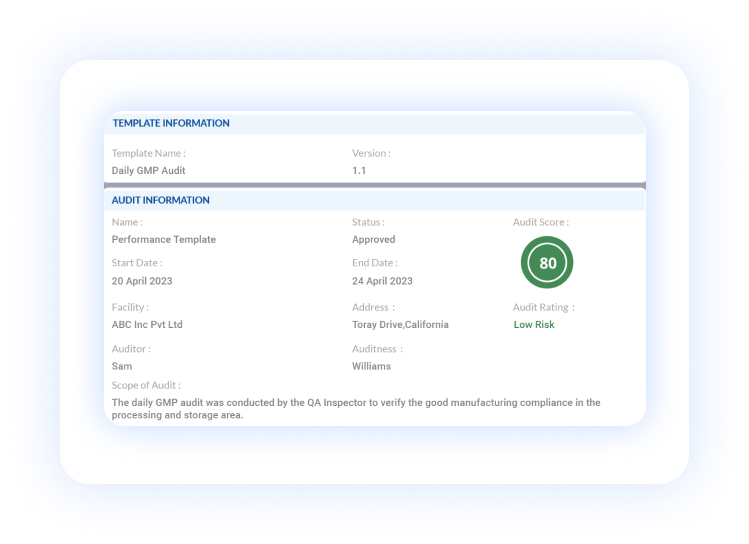749x544 pixels.
Task: Select the 'Daily GMP Audit' template name value
Action: pos(149,171)
